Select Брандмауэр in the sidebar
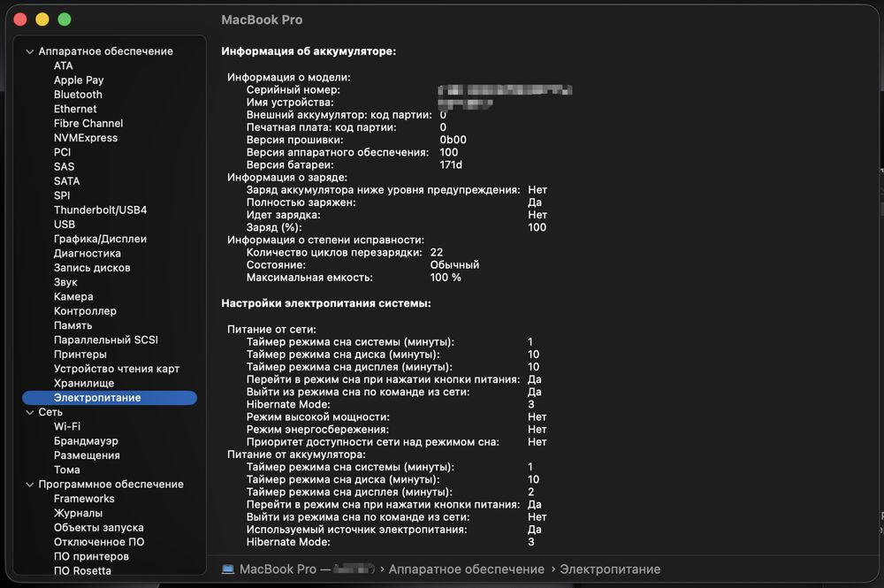This screenshot has width=884, height=588. click(86, 441)
